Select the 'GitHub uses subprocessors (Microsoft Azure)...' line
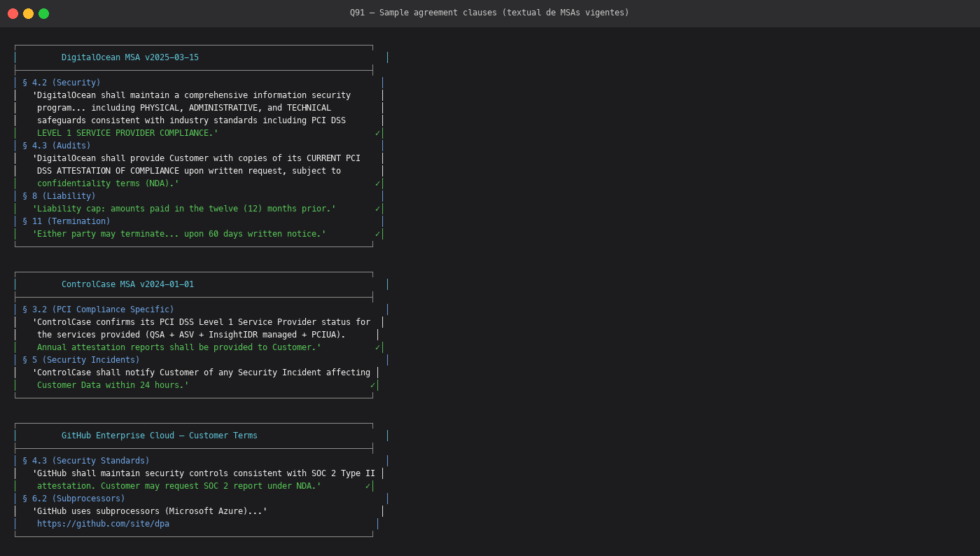The image size is (980, 556). pos(150,511)
